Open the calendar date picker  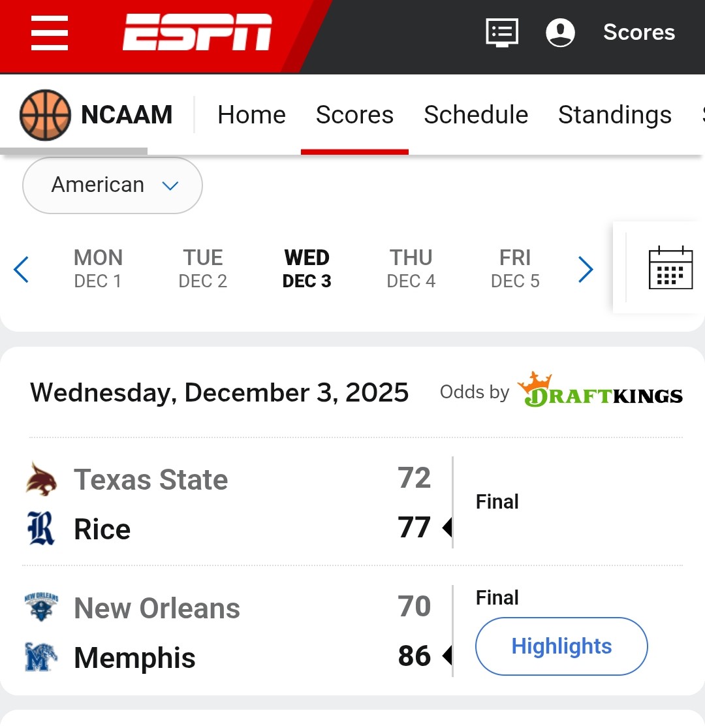[670, 268]
